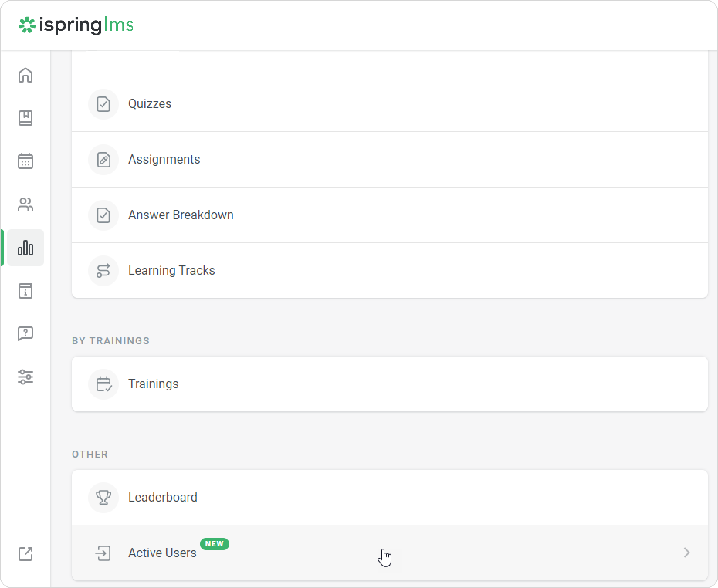Screen dimensions: 718x588
Task: Click the external link icon in sidebar
Action: pyautogui.click(x=25, y=554)
